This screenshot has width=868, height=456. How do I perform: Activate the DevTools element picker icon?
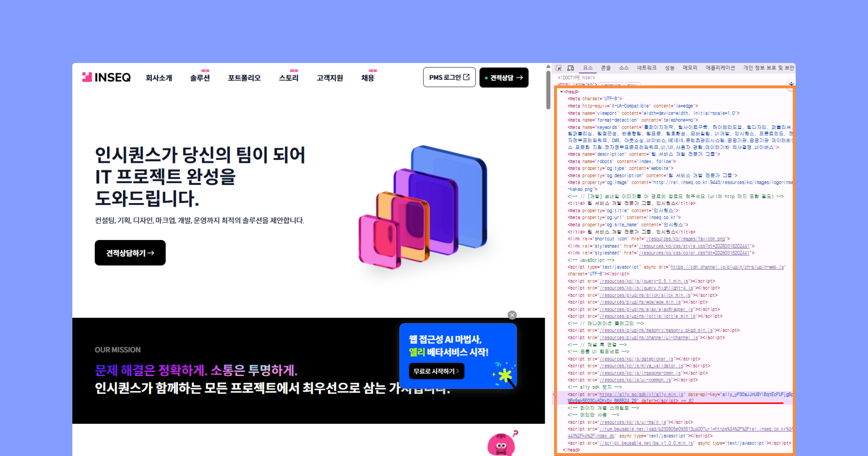[559, 68]
